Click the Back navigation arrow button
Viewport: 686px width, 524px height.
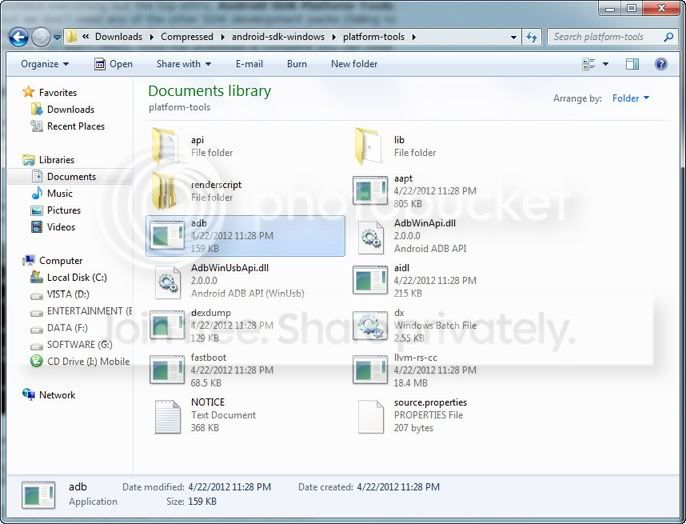[x=18, y=37]
